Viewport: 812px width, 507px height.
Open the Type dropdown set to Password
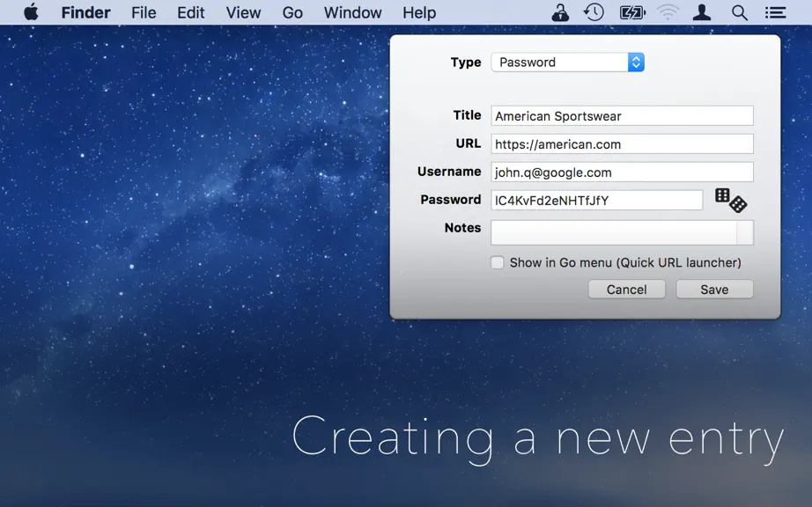click(x=567, y=62)
